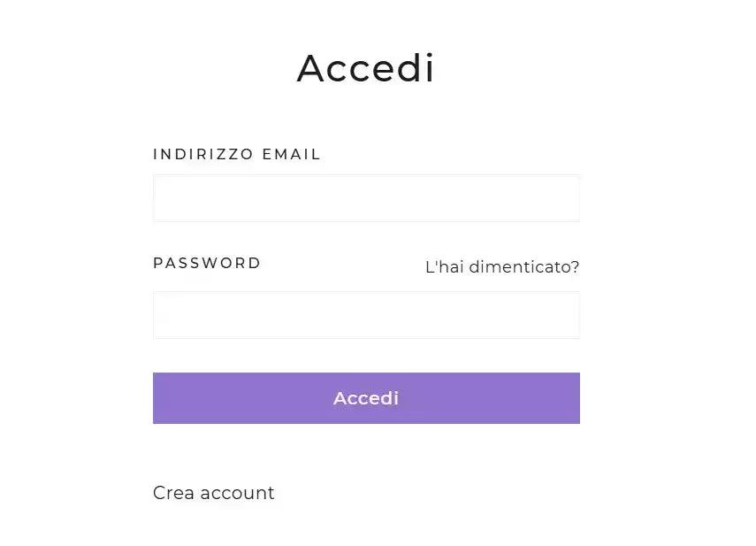Click the wide purple sign-in button
Screen dimensions: 756x546
click(x=366, y=398)
